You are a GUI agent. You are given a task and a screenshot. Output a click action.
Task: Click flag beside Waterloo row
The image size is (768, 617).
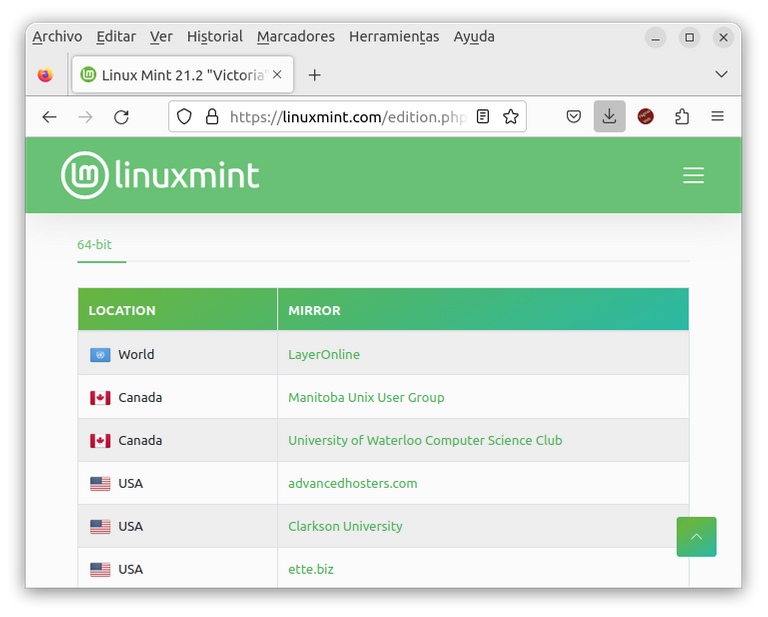pos(100,441)
